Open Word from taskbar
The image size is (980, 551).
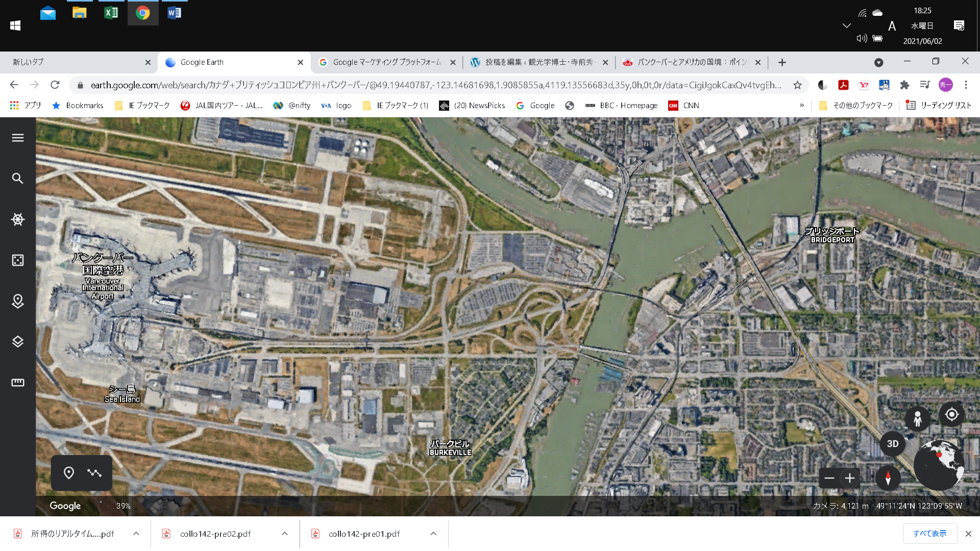(174, 13)
